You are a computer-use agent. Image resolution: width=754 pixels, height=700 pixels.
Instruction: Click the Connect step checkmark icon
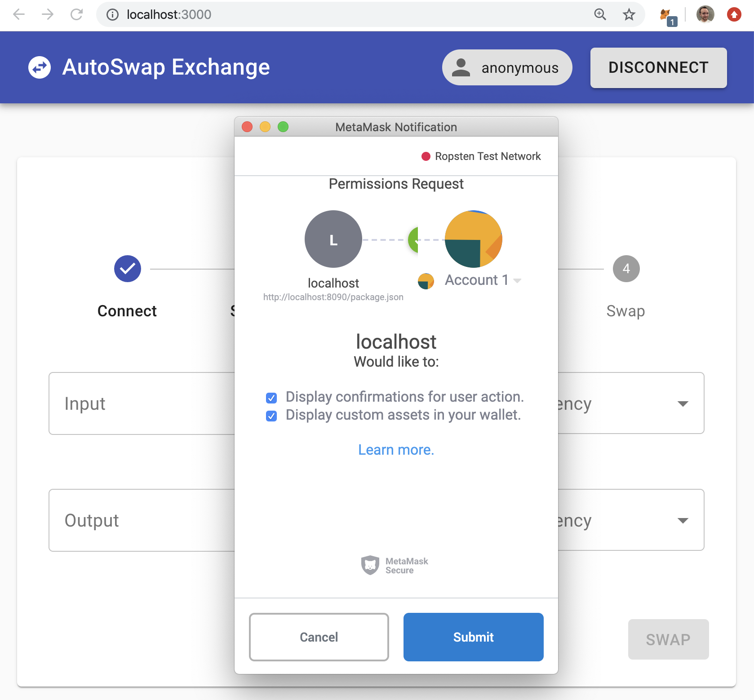click(x=128, y=269)
